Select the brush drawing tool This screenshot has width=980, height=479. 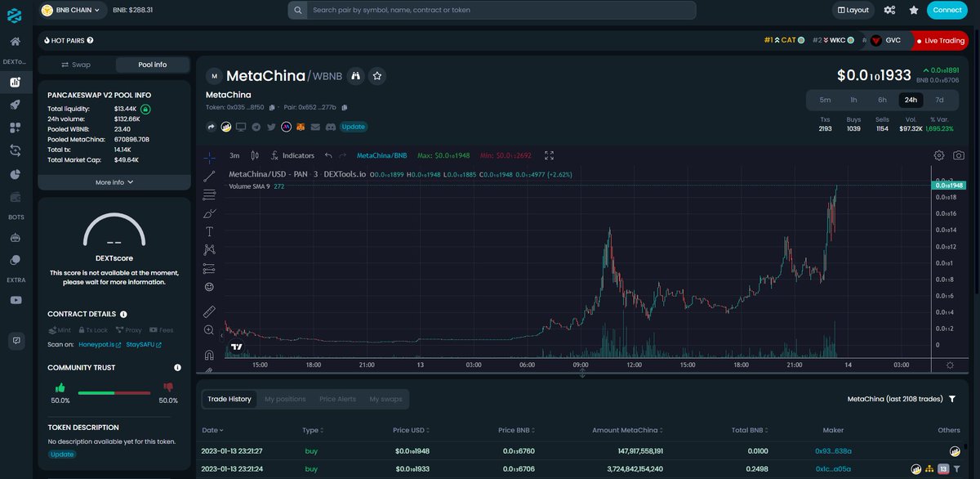pos(209,213)
